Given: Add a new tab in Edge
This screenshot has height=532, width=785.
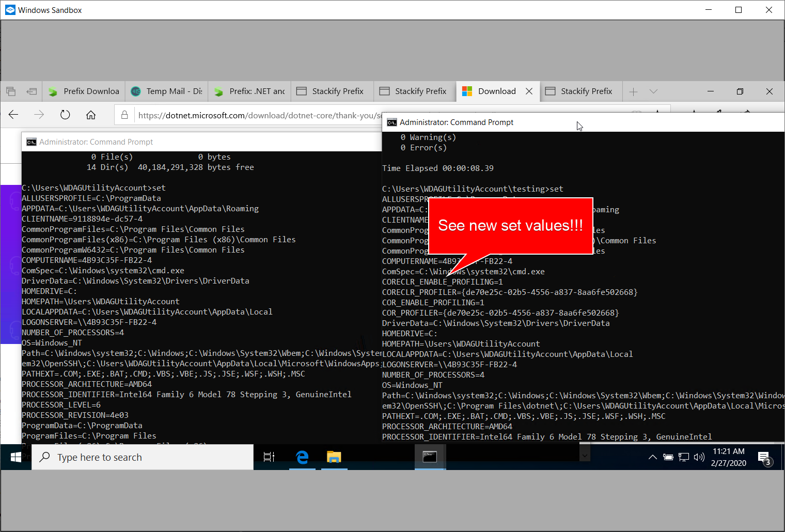Looking at the screenshot, I should (634, 91).
